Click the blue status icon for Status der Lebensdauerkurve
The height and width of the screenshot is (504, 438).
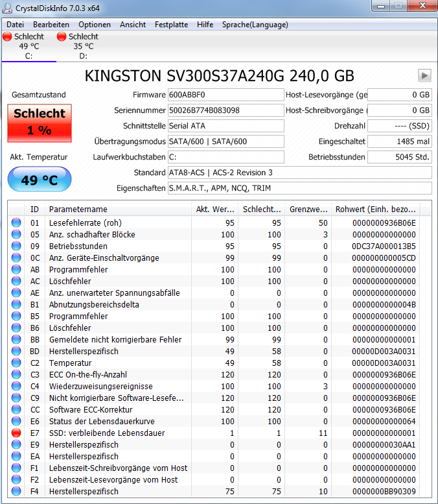16,422
